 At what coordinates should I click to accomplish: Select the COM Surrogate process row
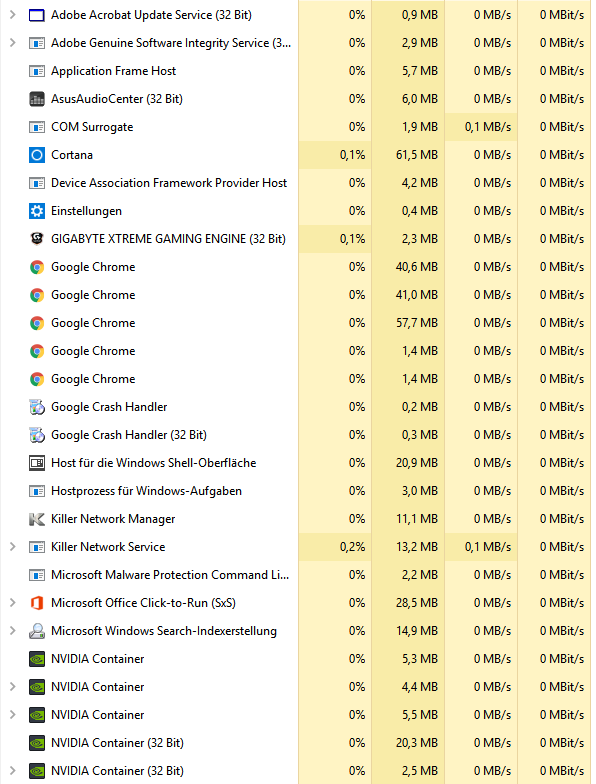coord(298,127)
